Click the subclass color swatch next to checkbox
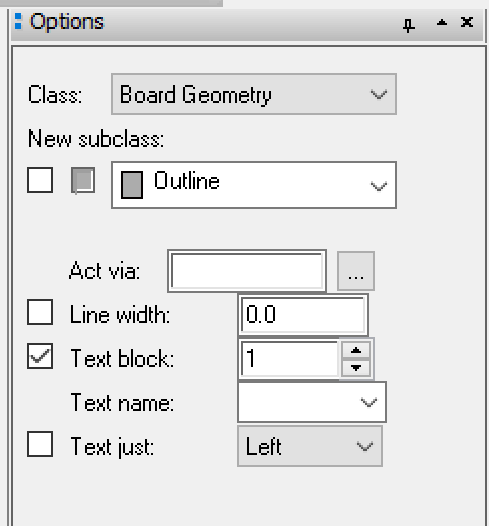This screenshot has width=489, height=526. click(83, 180)
